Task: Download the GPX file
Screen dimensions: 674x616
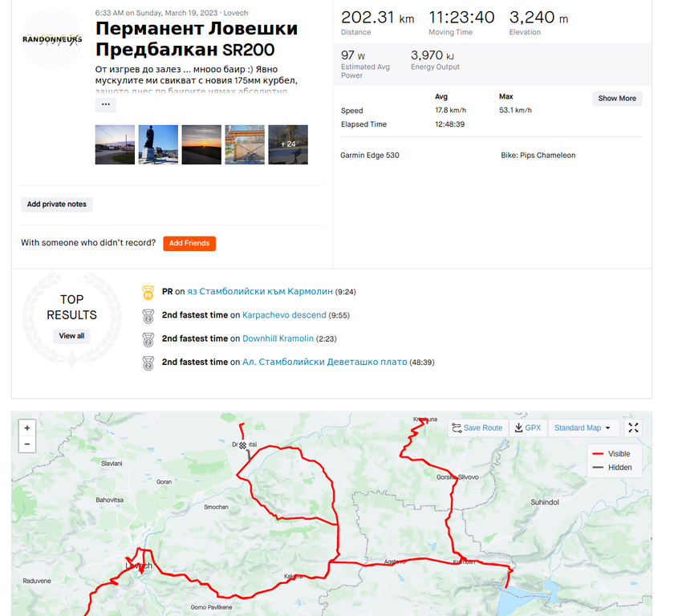Action: 528,428
